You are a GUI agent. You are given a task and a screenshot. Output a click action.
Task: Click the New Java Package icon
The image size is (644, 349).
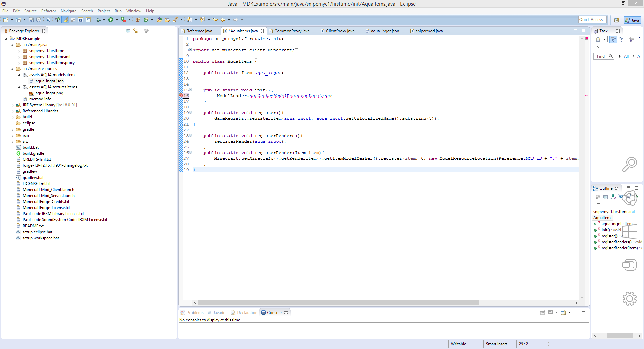138,20
